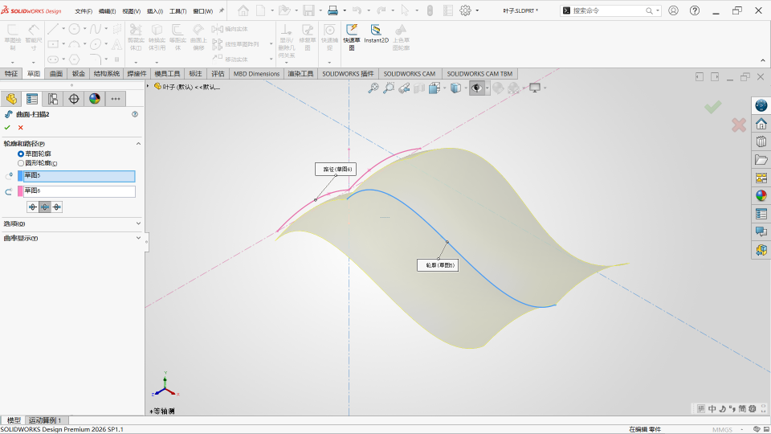
Task: Switch to the PropertyManager tab icon
Action: coord(32,99)
